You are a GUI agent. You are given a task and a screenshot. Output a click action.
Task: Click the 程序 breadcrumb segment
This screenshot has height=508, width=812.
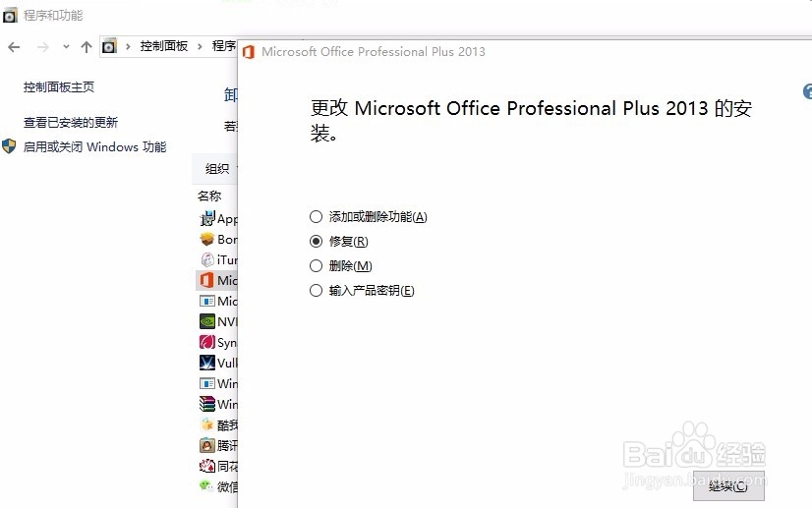pos(224,46)
